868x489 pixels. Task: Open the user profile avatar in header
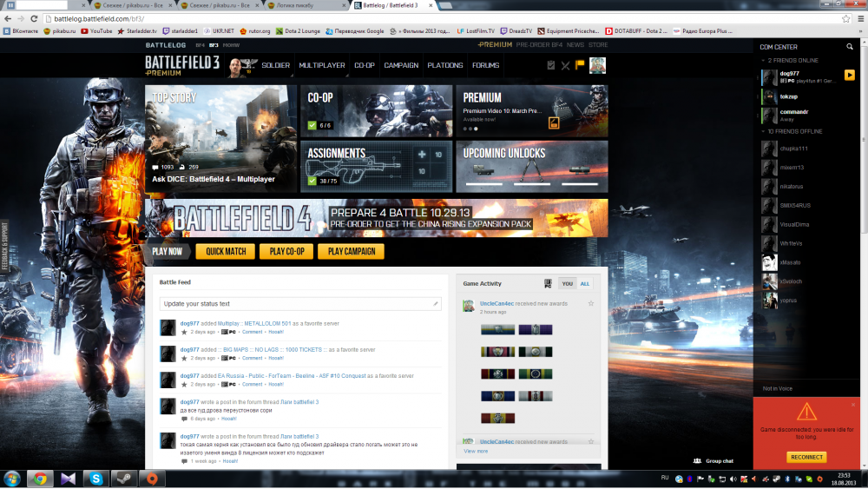[x=597, y=65]
